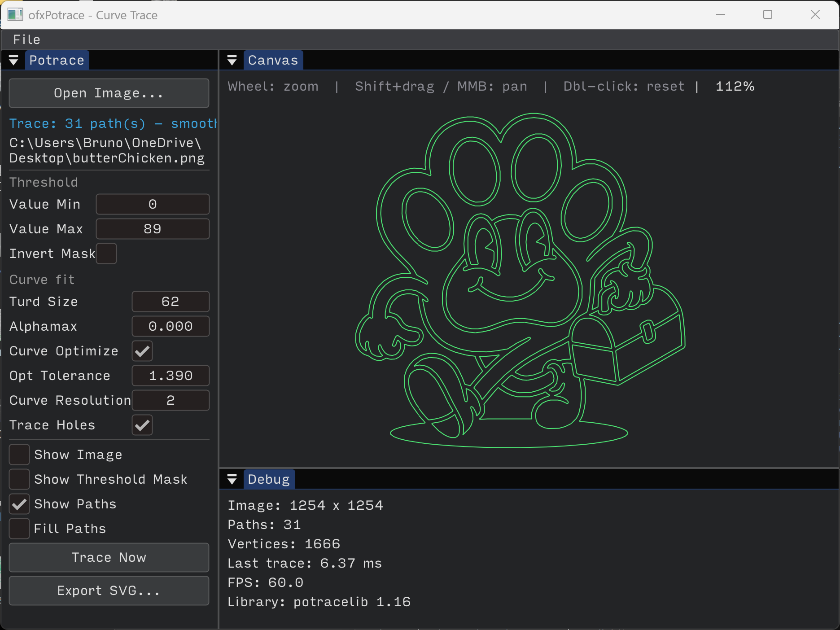Image resolution: width=840 pixels, height=630 pixels.
Task: Click the Trace Now button
Action: 109,557
